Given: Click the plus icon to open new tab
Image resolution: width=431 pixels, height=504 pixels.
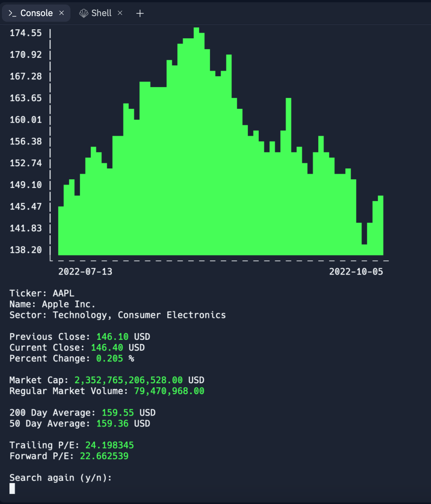Looking at the screenshot, I should point(140,13).
